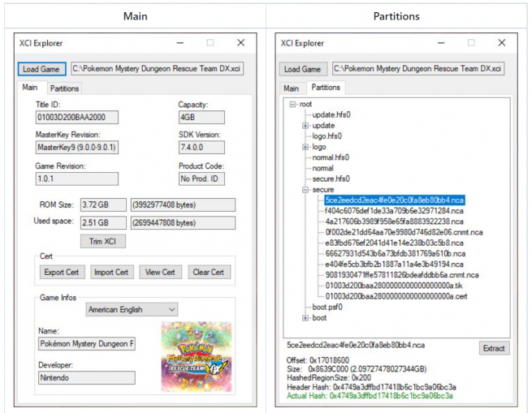Select normal.hfs0 in the tree
This screenshot has width=532, height=413.
[331, 157]
